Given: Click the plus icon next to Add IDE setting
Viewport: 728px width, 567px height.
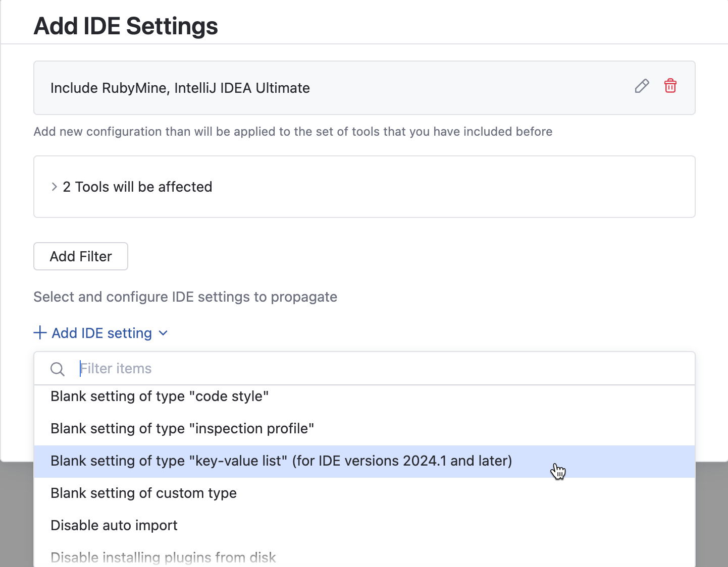Looking at the screenshot, I should point(40,333).
